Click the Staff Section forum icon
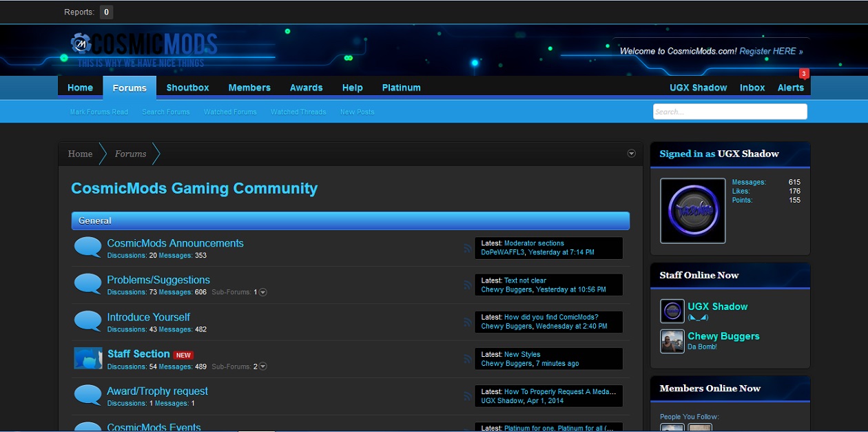Image resolution: width=868 pixels, height=432 pixels. point(87,358)
